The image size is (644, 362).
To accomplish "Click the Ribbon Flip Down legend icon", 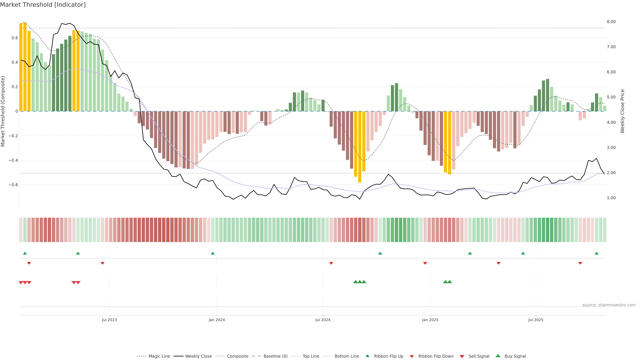I will pos(412,356).
